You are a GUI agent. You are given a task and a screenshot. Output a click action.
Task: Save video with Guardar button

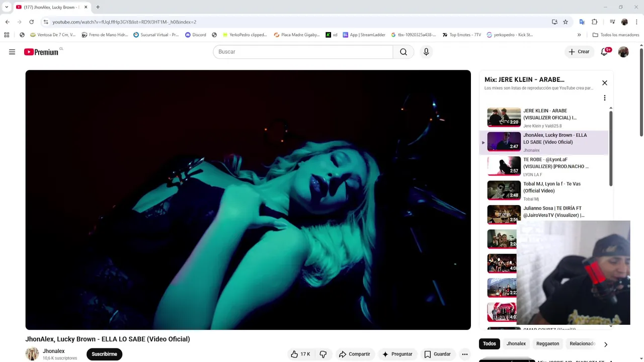[437, 354]
